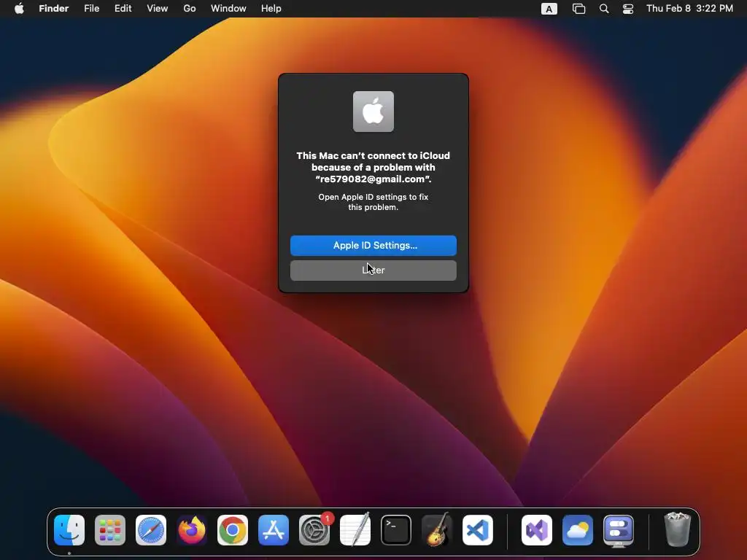Open Stage Manager menu bar icon

pyautogui.click(x=578, y=9)
